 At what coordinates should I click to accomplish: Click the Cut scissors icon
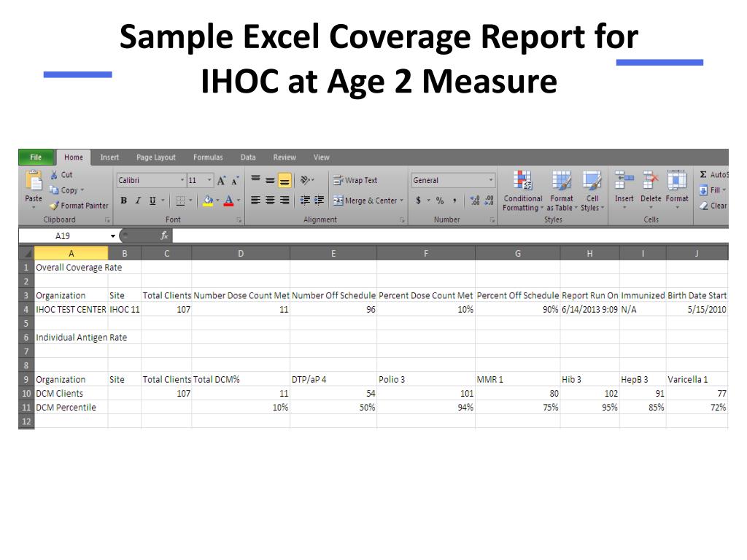point(55,175)
